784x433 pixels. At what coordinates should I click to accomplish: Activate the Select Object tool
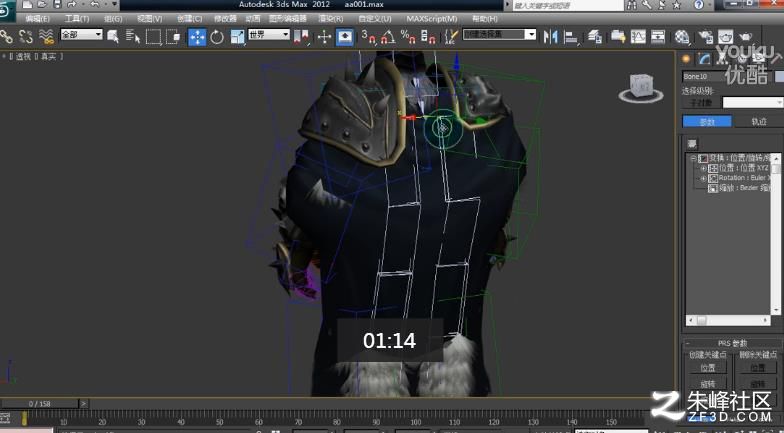coord(113,36)
